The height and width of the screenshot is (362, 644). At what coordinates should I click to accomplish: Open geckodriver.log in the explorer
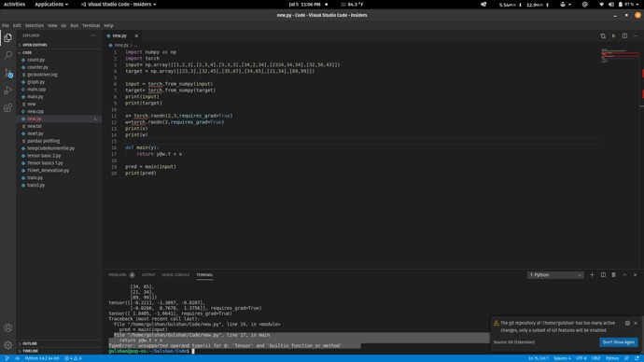coord(42,75)
